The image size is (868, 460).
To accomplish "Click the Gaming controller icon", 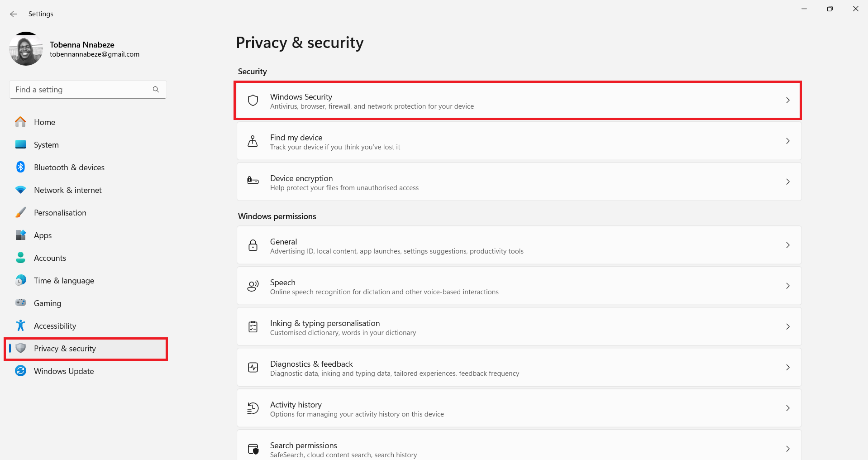I will tap(20, 303).
